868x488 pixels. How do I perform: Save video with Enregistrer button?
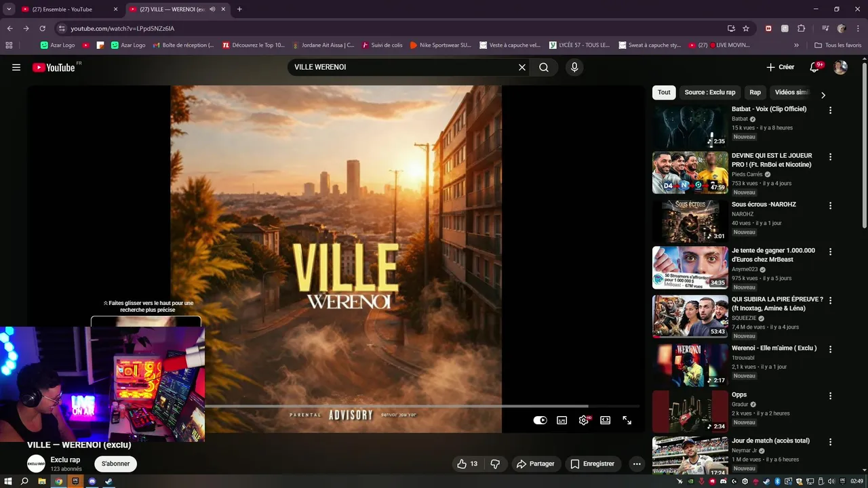pos(593,464)
